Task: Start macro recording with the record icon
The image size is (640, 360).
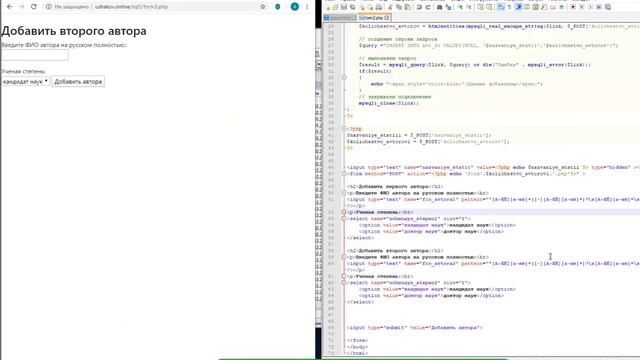Action: point(573,7)
